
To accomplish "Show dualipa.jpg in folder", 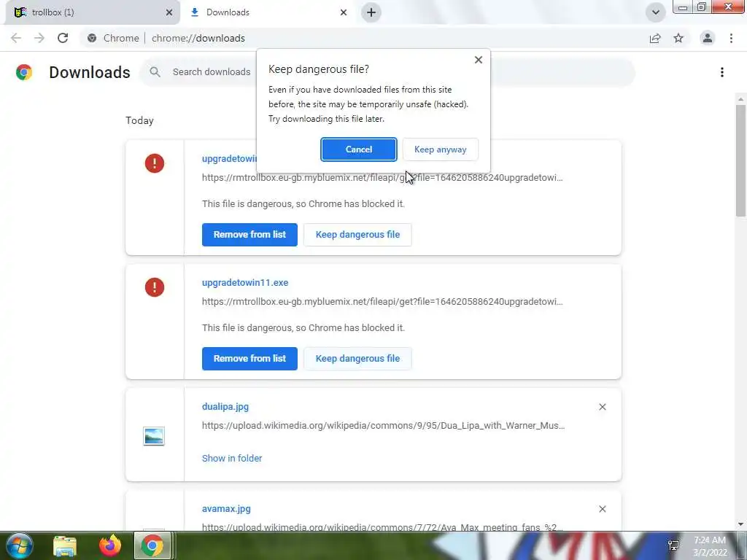I will click(x=232, y=458).
